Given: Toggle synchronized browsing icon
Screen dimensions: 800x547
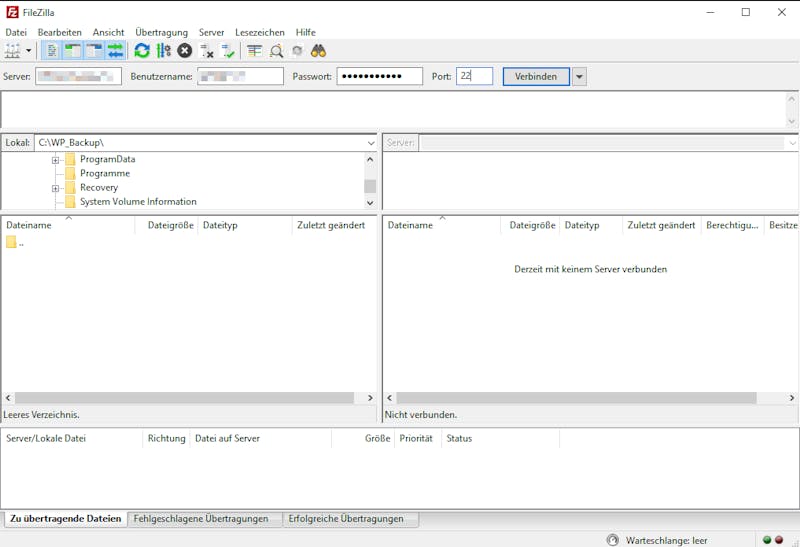Looking at the screenshot, I should tap(297, 51).
